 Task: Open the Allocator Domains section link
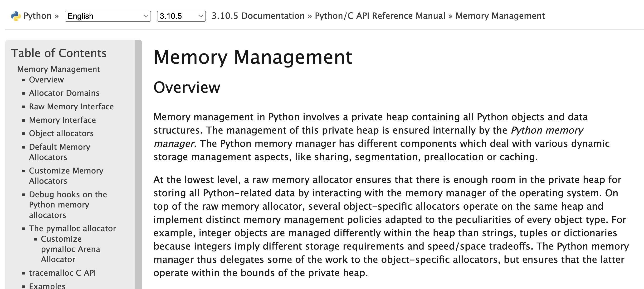pos(64,93)
